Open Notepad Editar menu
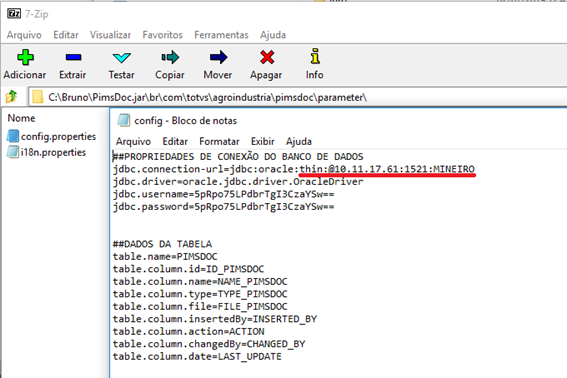The image size is (567, 378). tap(175, 141)
